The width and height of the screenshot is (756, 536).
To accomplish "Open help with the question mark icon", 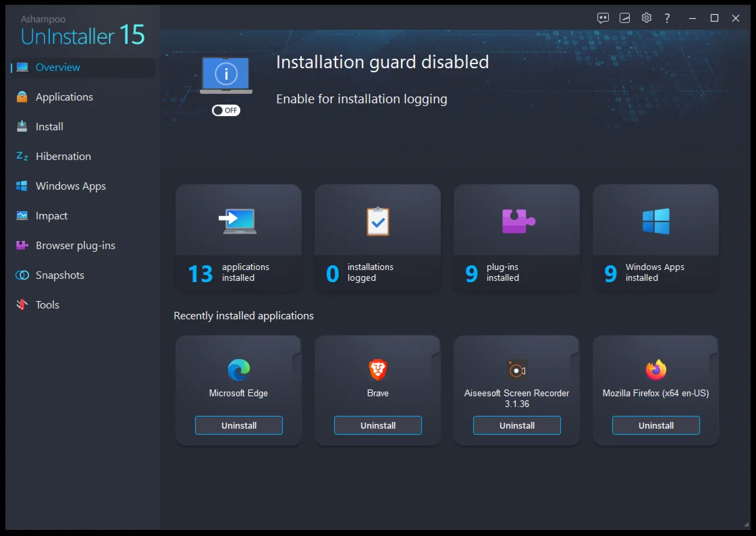I will [667, 18].
